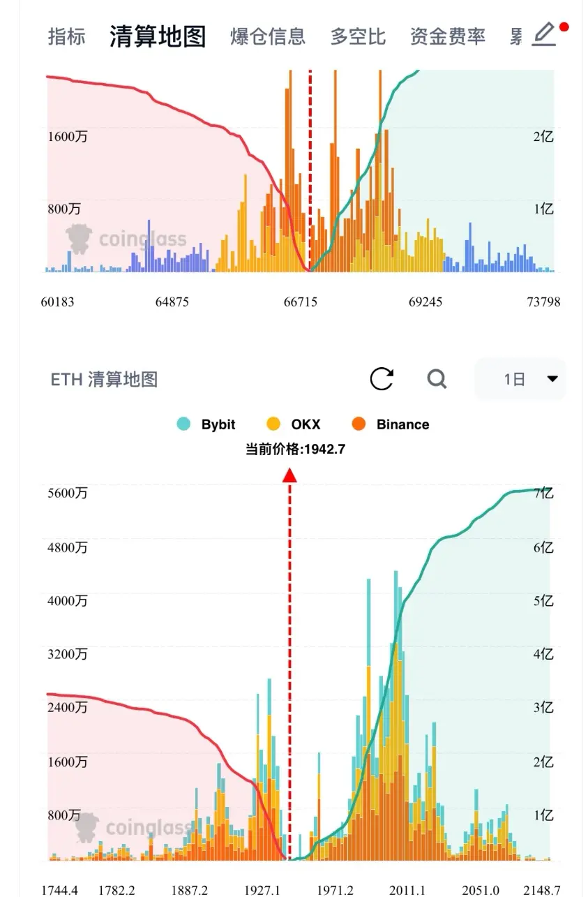This screenshot has height=897, width=588.
Task: Refresh the ETH liquidation map
Action: click(382, 379)
